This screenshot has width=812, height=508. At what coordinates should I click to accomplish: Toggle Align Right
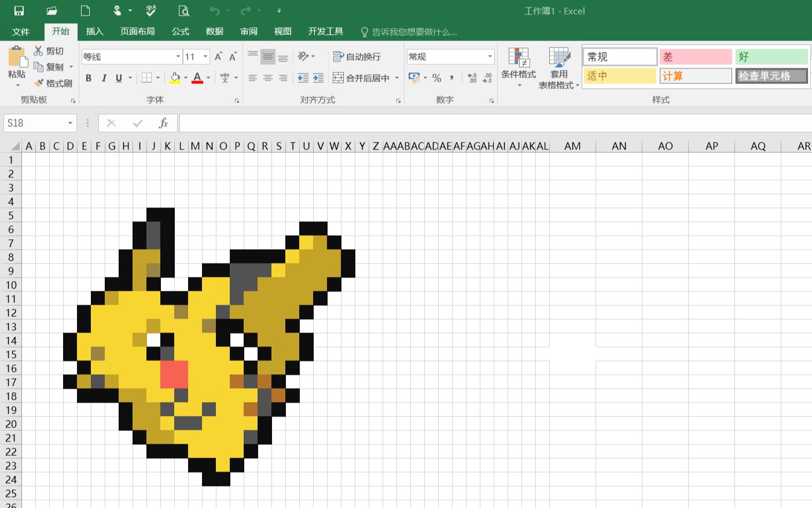[x=283, y=78]
